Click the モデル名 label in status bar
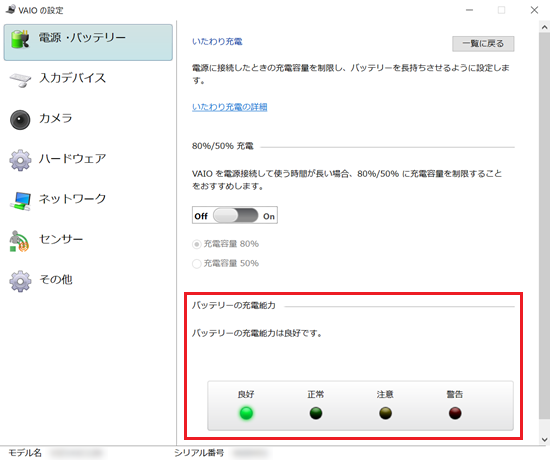This screenshot has height=460, width=550. pyautogui.click(x=25, y=453)
